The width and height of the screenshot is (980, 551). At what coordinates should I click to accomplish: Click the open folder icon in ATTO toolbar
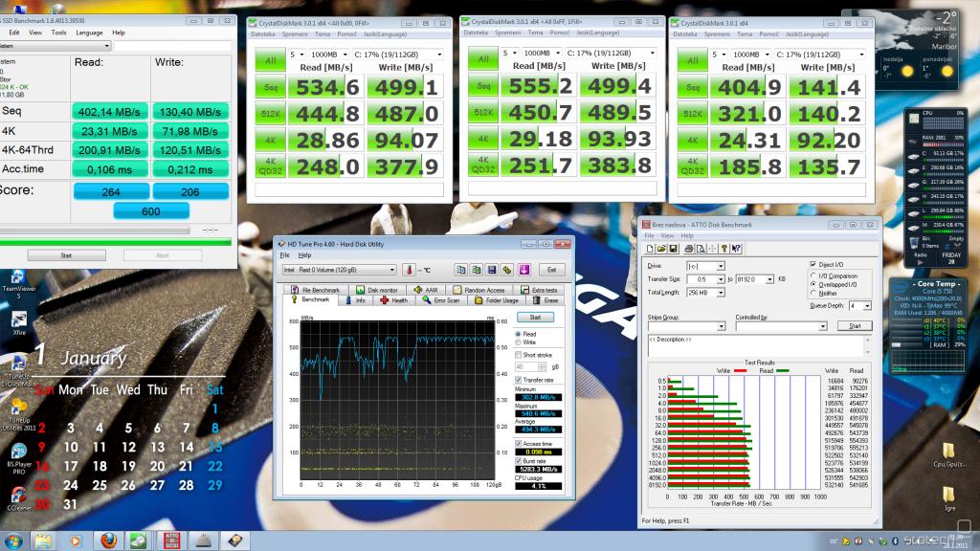coord(661,249)
